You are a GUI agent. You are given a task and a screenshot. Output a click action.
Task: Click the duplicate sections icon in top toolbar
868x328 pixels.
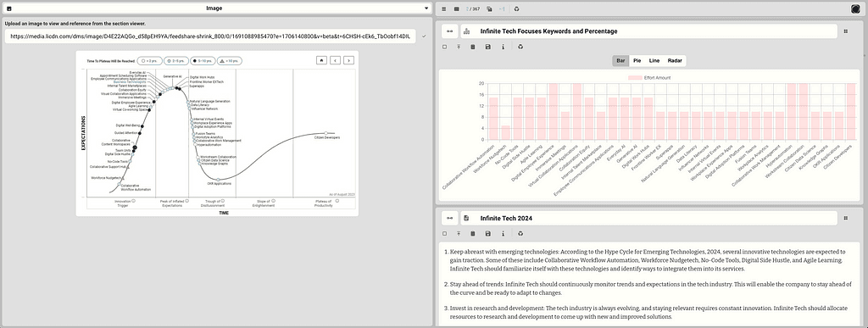[x=489, y=8]
